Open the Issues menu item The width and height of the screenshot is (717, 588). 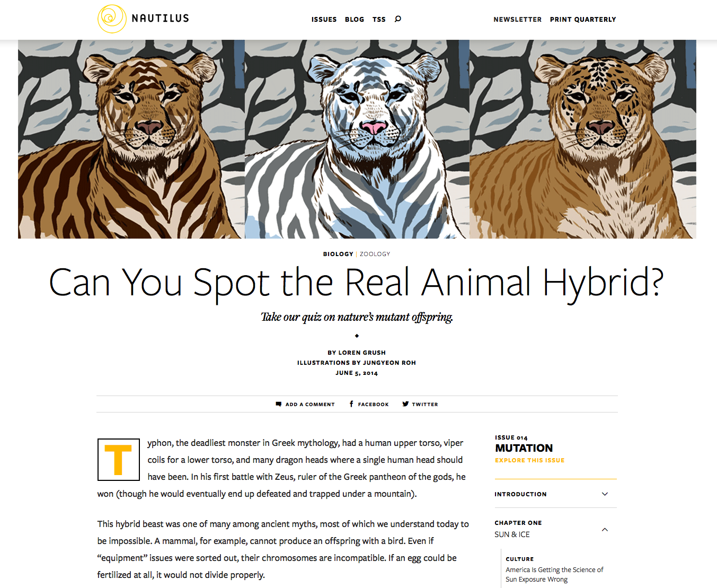pyautogui.click(x=324, y=20)
